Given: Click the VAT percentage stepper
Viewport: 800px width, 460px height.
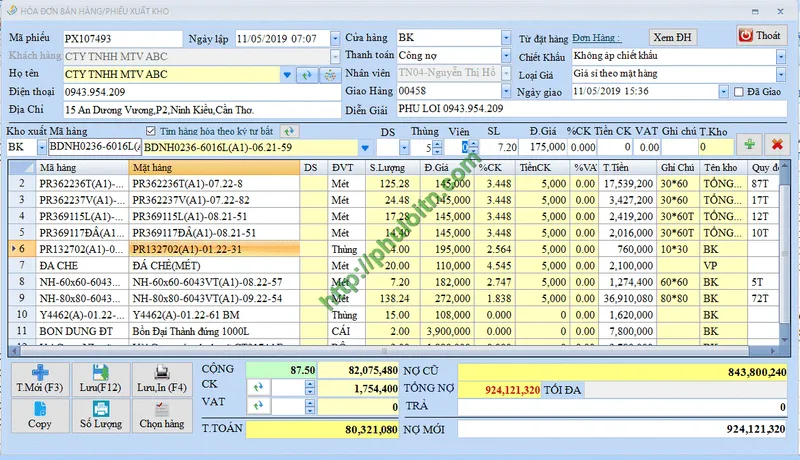Looking at the screenshot, I should click(x=310, y=406).
